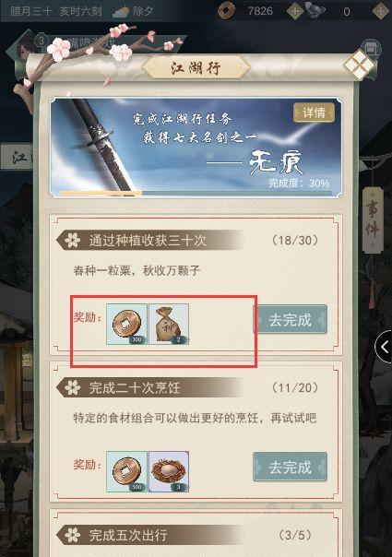
Task: Add copper coins with plus button
Action: click(294, 11)
